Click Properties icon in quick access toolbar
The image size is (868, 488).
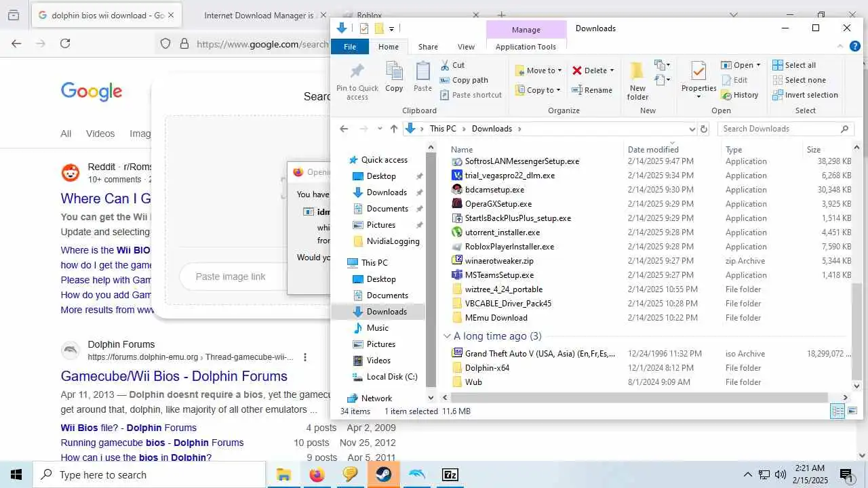364,28
